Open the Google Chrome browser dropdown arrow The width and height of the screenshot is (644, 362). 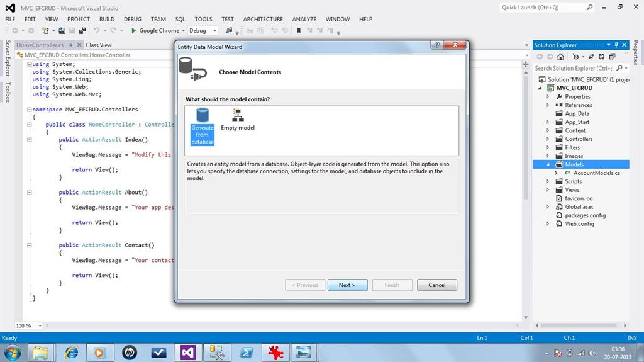[183, 31]
